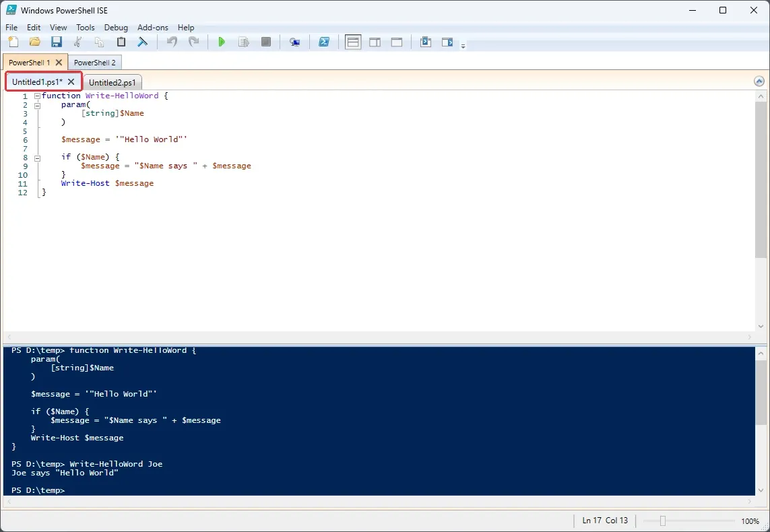Click Write-Host in editor line 11
Screen dimensions: 770x532
86,183
